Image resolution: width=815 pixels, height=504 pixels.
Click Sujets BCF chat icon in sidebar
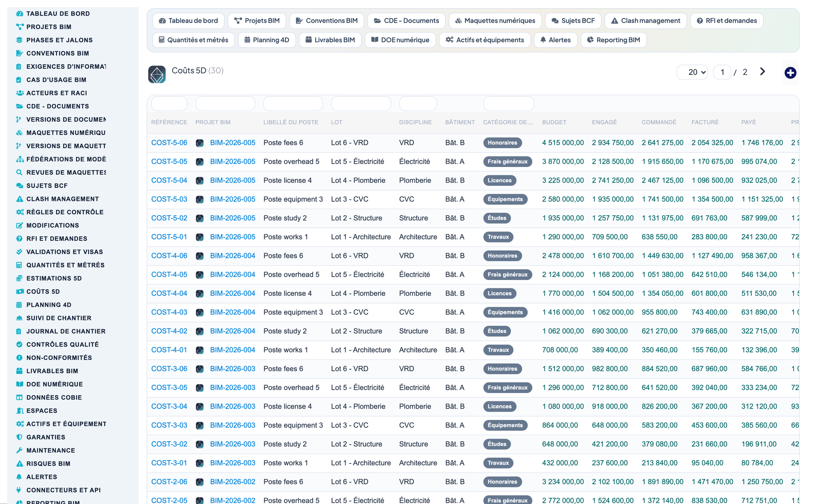(19, 185)
